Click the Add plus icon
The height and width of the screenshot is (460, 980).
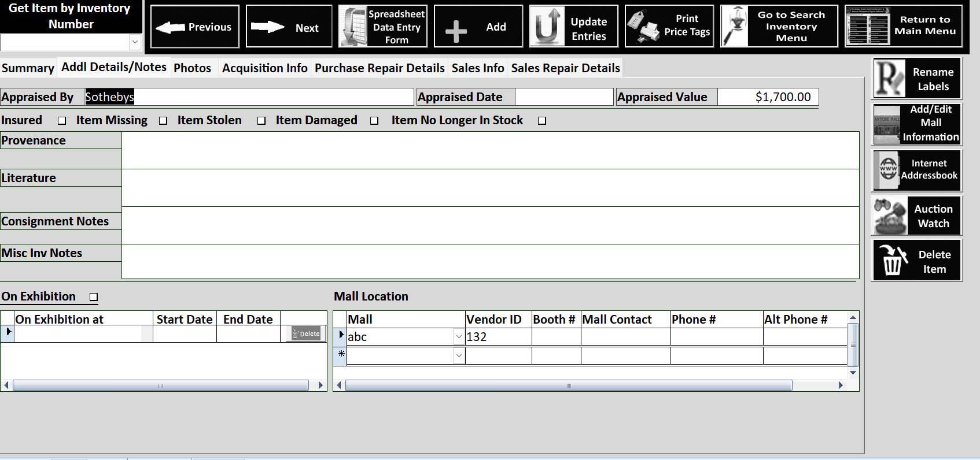pos(456,31)
